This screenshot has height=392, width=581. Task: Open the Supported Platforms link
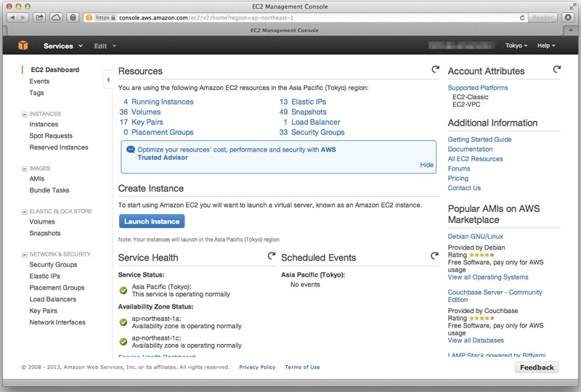[478, 88]
